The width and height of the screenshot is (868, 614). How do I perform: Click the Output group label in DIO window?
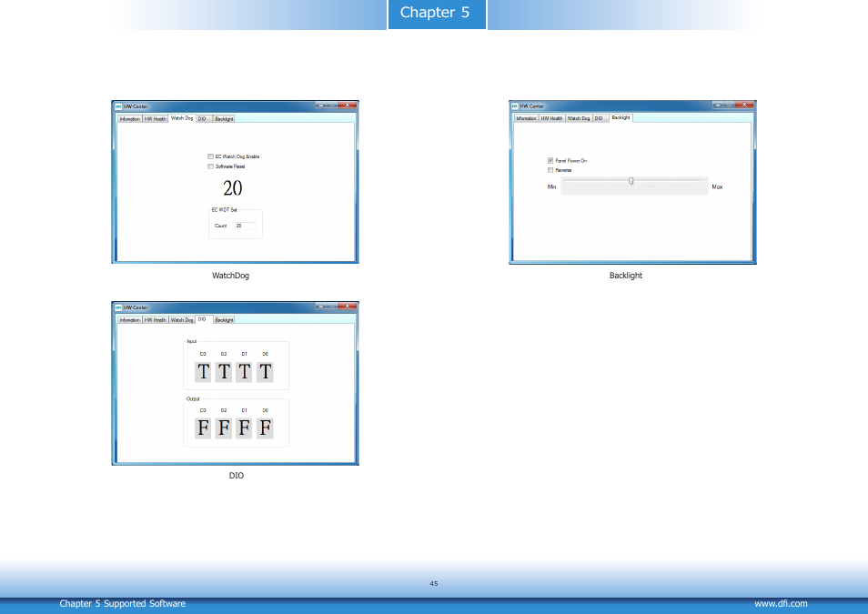pyautogui.click(x=193, y=398)
